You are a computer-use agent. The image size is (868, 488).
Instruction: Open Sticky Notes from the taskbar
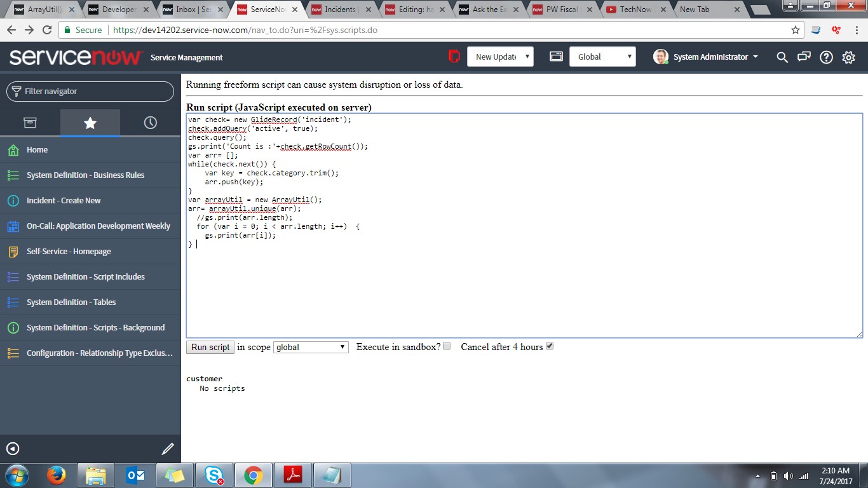(174, 475)
